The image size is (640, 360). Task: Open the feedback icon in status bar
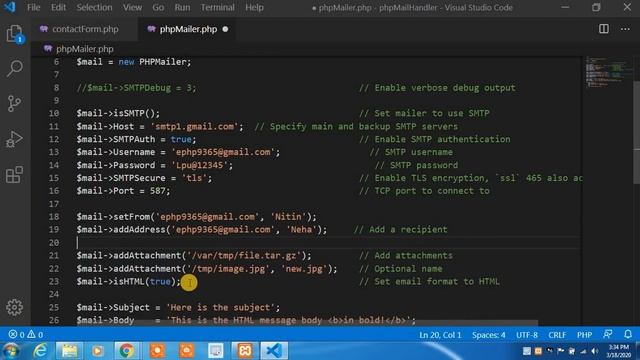[x=608, y=334]
